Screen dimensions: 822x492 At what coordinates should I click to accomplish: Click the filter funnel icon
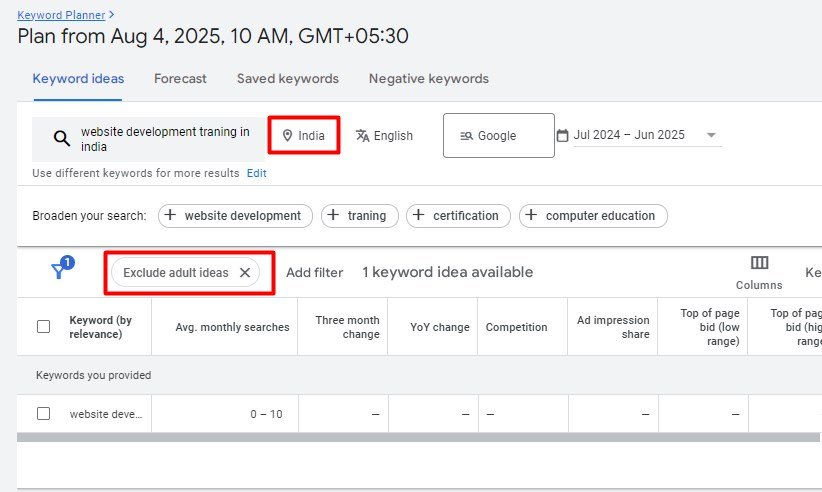[59, 271]
